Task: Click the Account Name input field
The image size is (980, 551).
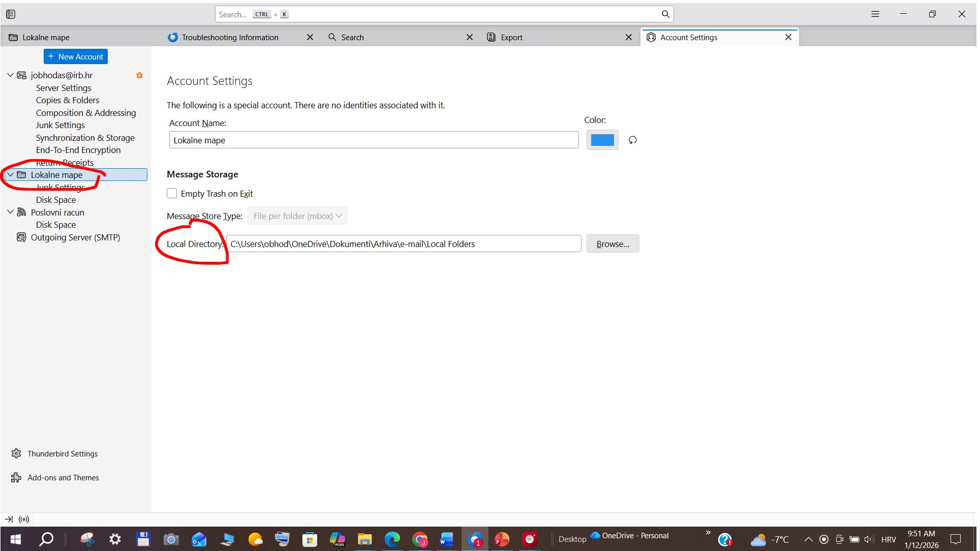Action: (x=374, y=140)
